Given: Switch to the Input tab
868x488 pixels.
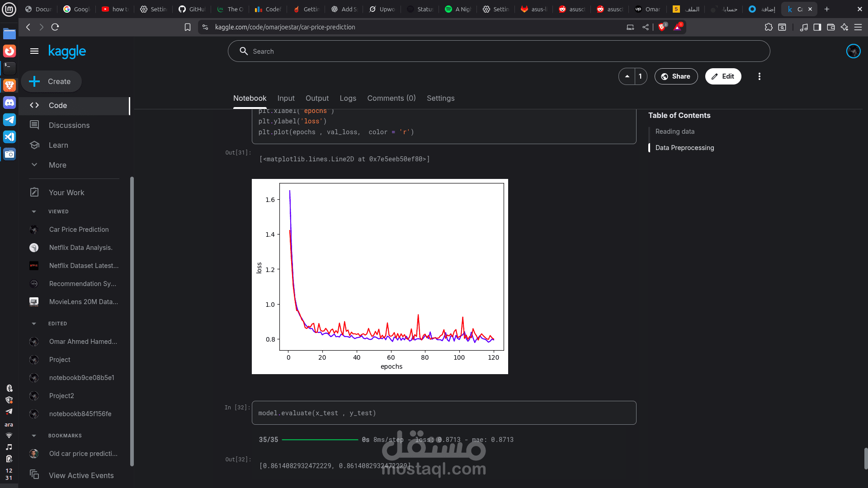Looking at the screenshot, I should (286, 98).
